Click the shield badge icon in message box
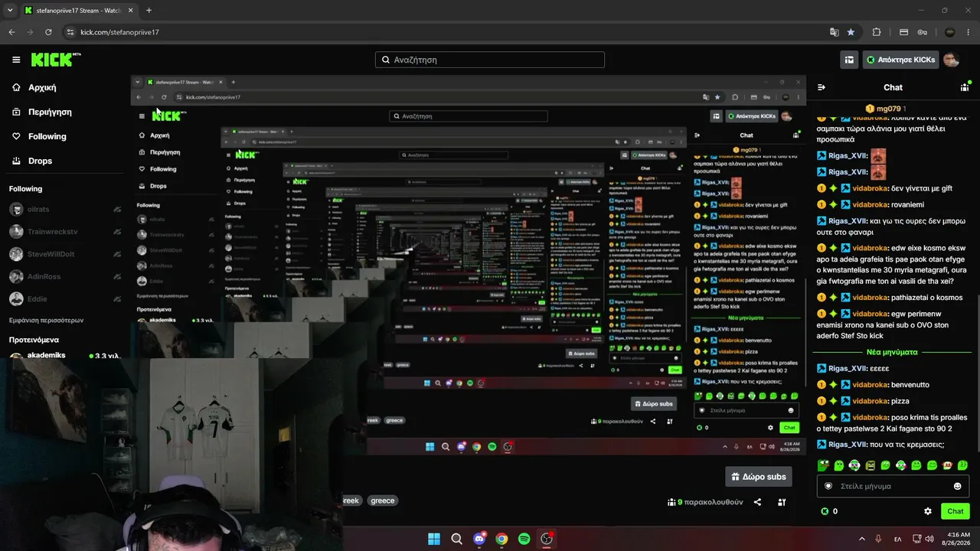The width and height of the screenshot is (980, 551). click(x=828, y=486)
